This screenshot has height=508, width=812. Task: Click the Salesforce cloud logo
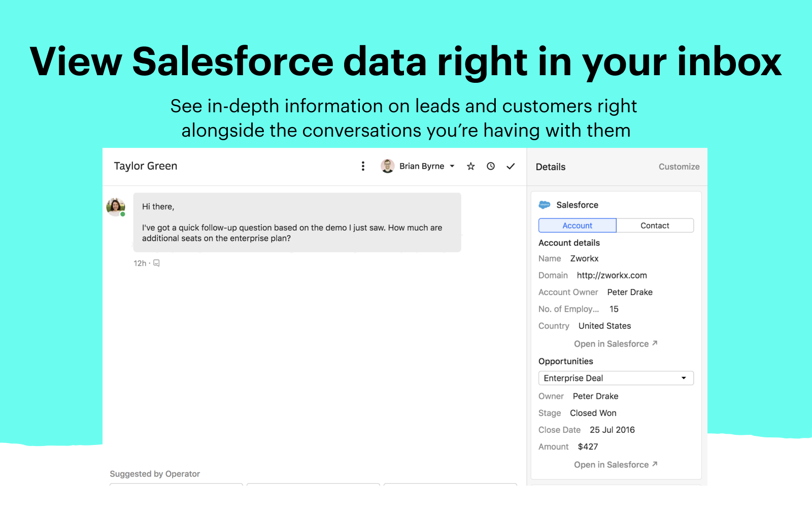[545, 205]
